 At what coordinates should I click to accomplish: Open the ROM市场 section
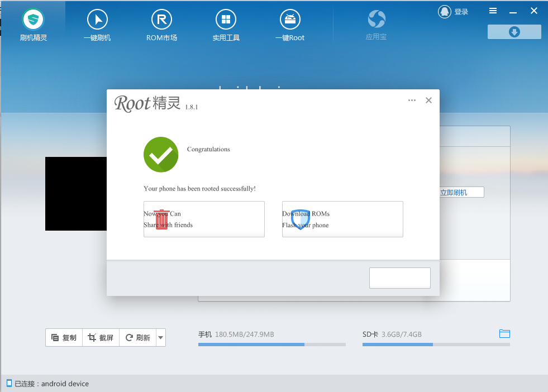(161, 21)
